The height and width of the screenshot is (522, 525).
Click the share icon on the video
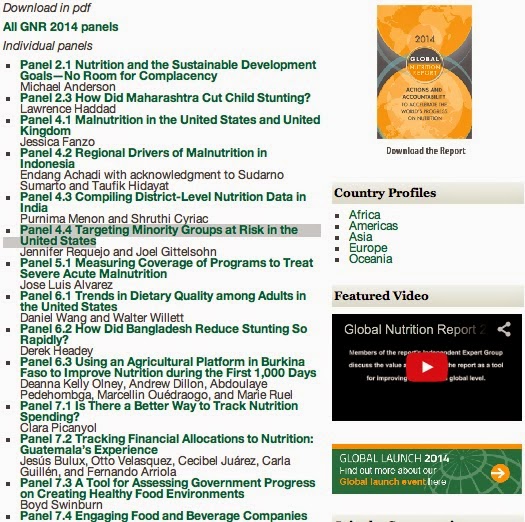click(x=504, y=329)
